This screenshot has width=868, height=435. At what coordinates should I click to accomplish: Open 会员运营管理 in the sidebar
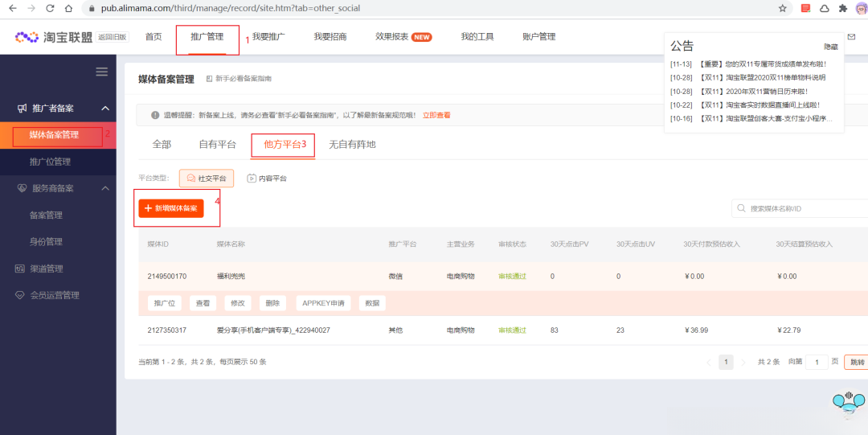(55, 295)
